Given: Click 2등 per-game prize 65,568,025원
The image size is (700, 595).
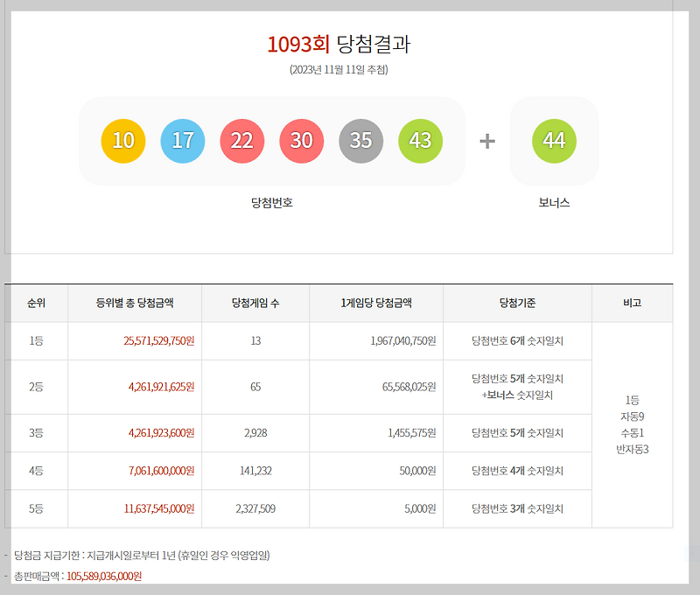Looking at the screenshot, I should pyautogui.click(x=409, y=387).
